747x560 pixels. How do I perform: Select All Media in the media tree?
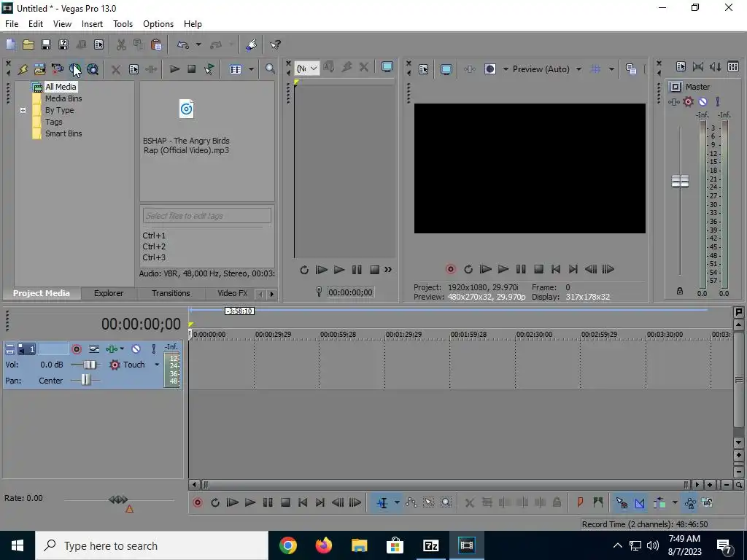pos(61,87)
